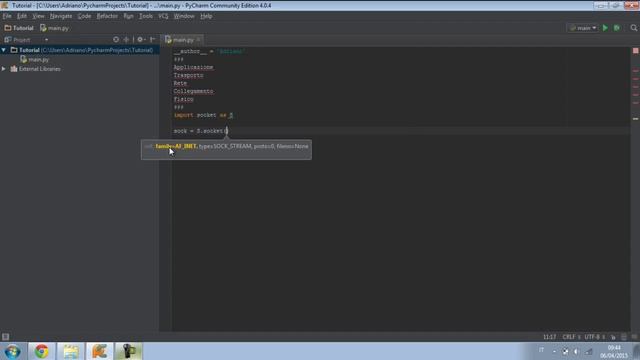Expand External Libraries node

pos(4,69)
